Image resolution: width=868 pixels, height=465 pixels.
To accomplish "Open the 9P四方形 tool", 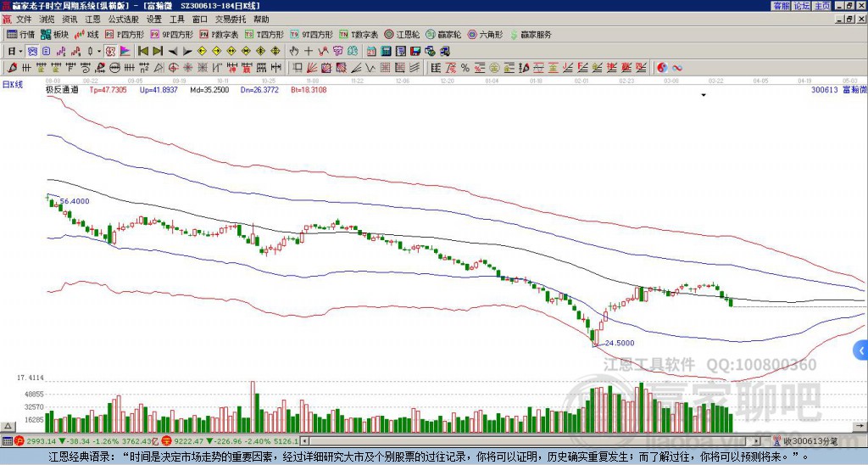I will pyautogui.click(x=172, y=34).
